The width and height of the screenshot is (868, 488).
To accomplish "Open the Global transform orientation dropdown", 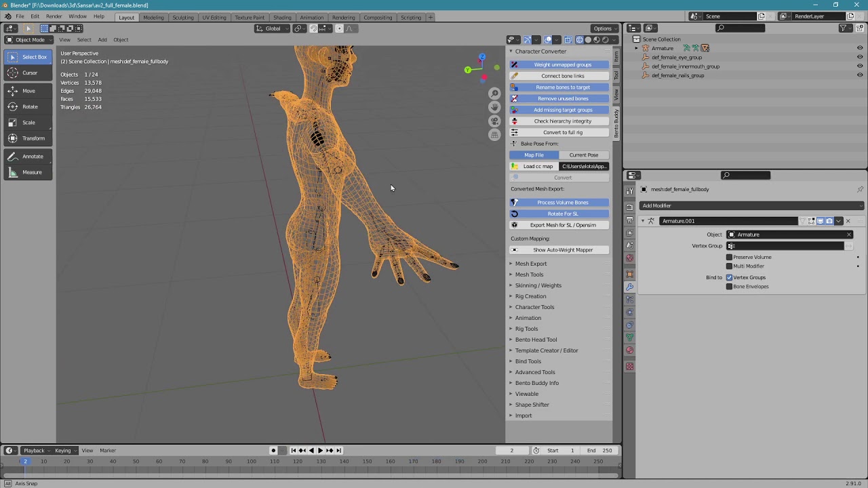I will [273, 28].
